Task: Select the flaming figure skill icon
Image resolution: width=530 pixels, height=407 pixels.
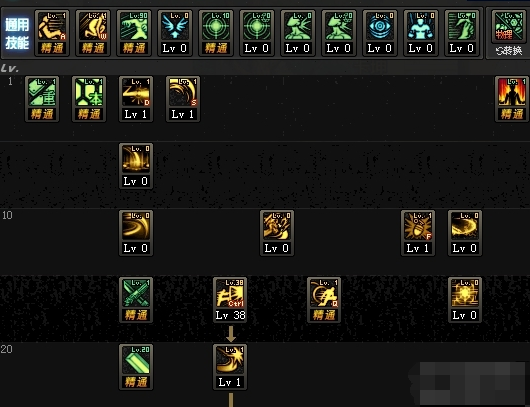Action: (x=511, y=99)
